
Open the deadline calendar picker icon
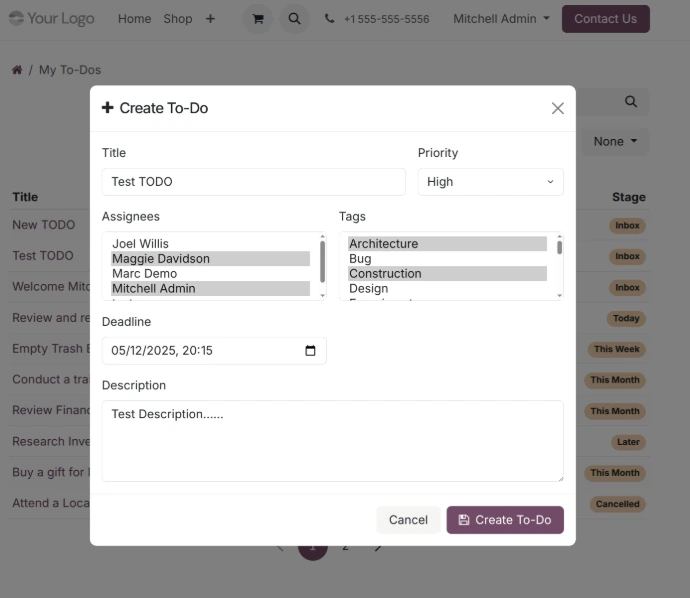[x=310, y=351]
